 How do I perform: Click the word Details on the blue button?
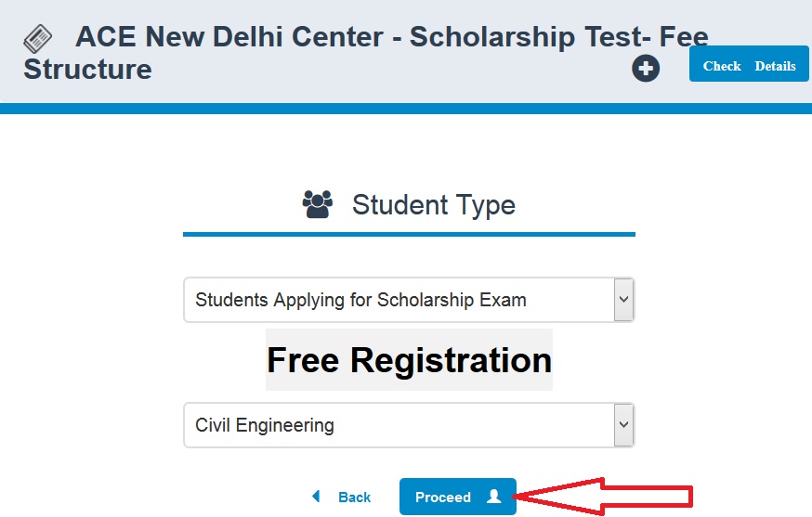point(775,66)
